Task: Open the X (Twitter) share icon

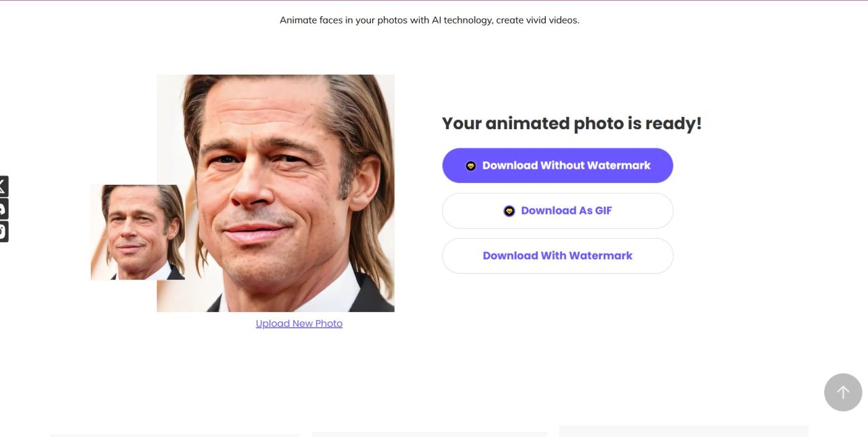Action: [3, 186]
